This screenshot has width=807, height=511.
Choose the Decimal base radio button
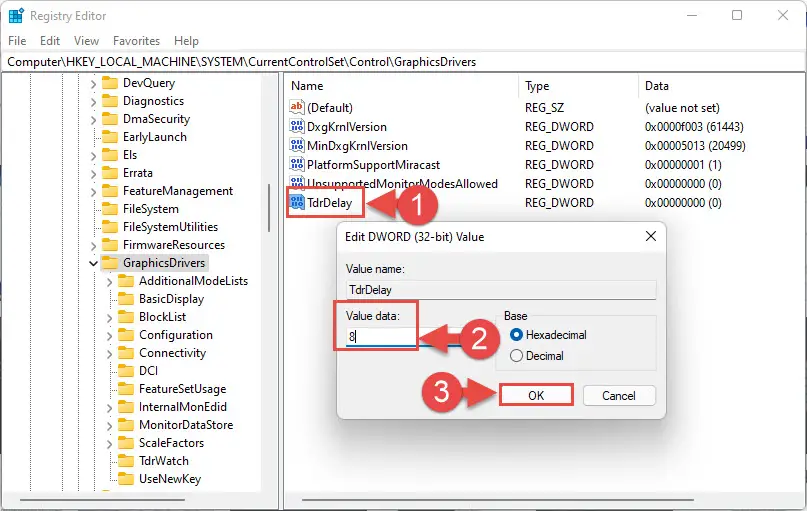click(516, 356)
